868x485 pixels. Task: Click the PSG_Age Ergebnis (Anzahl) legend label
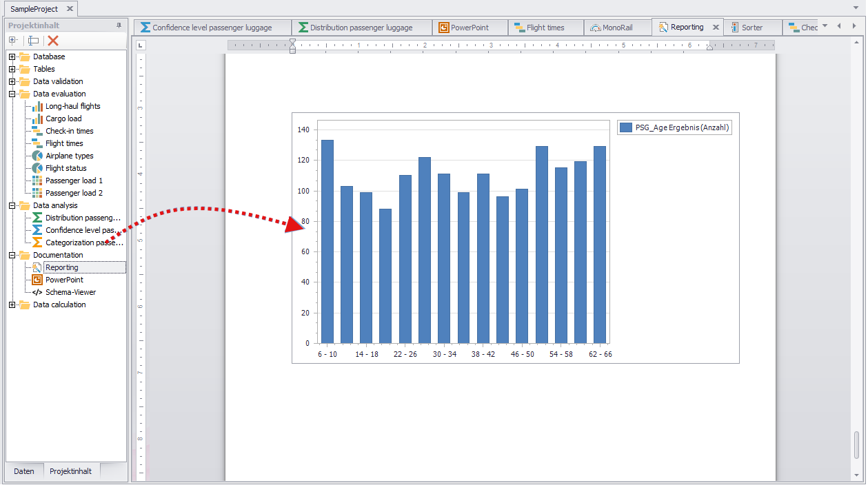coord(682,127)
